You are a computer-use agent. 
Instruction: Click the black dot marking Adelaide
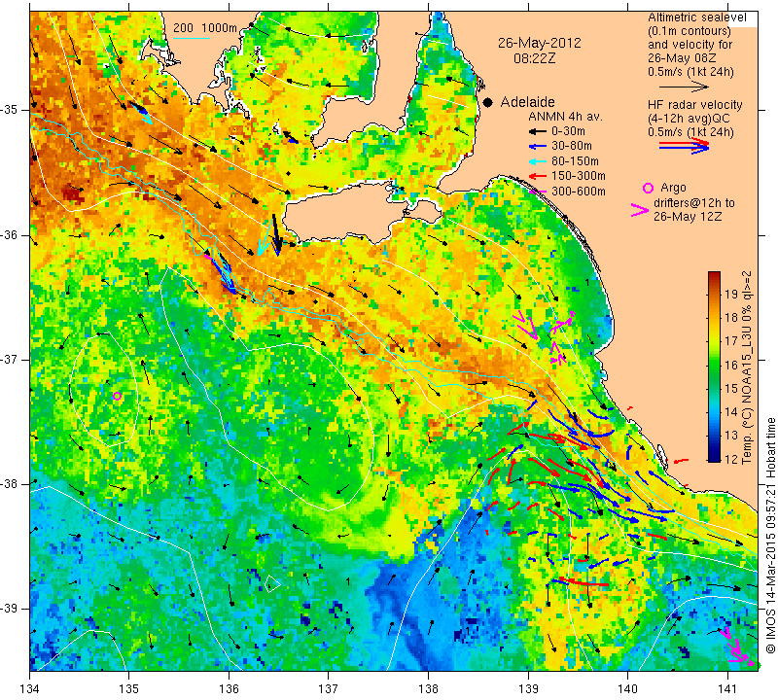488,102
